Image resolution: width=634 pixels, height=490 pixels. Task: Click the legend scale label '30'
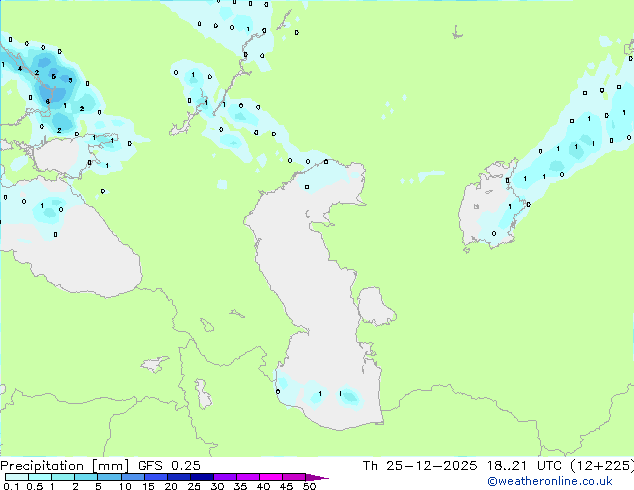coord(217,486)
